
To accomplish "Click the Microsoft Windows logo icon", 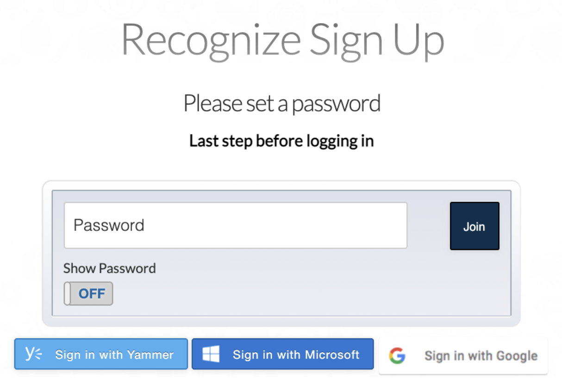I will (211, 355).
